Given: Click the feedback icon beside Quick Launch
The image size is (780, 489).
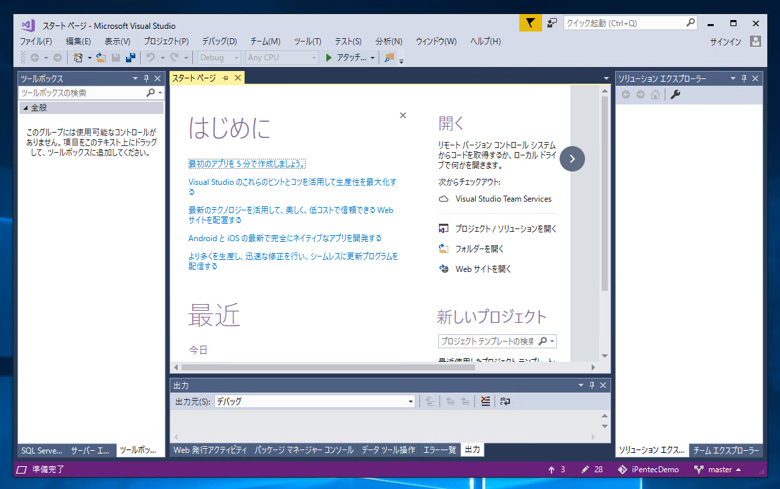Looking at the screenshot, I should [x=552, y=23].
